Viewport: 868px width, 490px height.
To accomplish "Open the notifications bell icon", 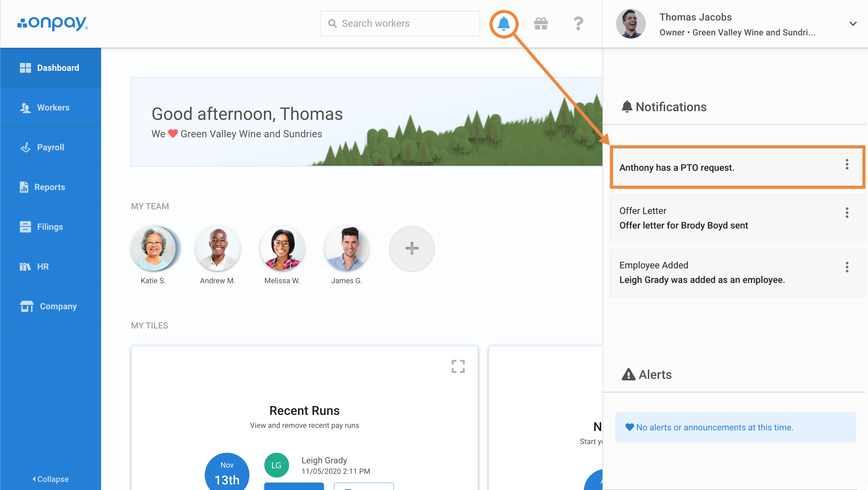I will (x=503, y=24).
